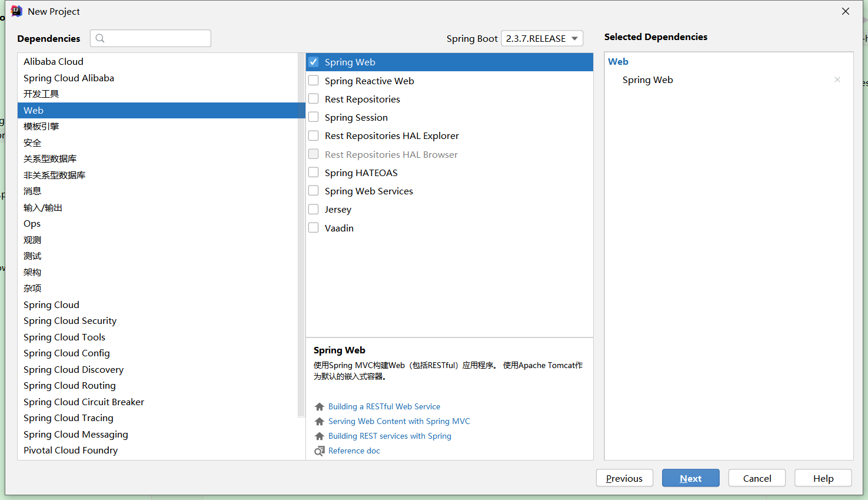This screenshot has width=868, height=500.
Task: Click the IntelliJ logo in title bar
Action: (x=16, y=11)
